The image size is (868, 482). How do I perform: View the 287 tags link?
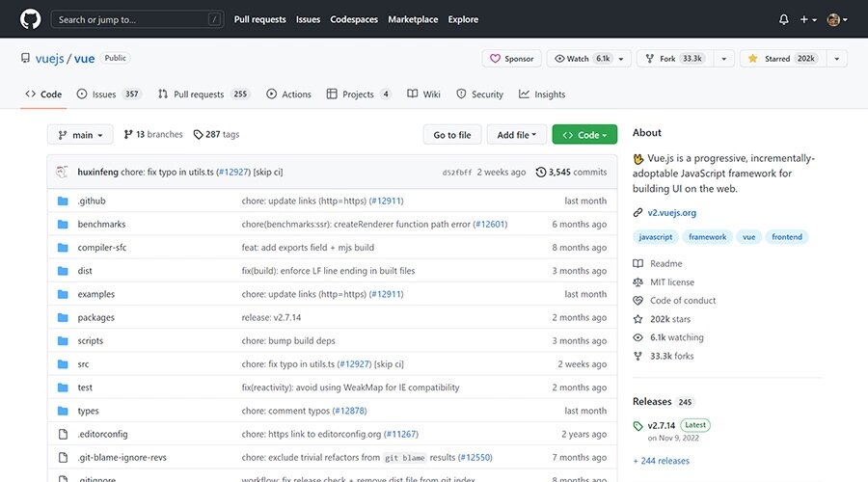point(216,134)
